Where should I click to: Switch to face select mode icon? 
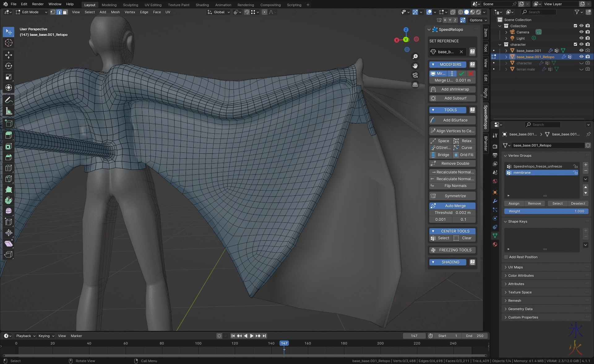click(x=65, y=12)
